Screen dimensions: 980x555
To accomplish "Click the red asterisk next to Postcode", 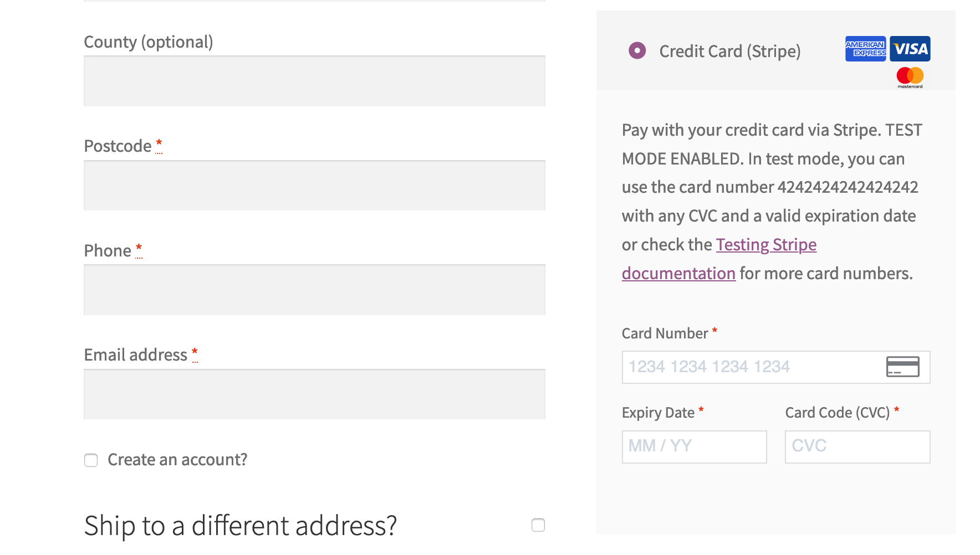I will 159,143.
